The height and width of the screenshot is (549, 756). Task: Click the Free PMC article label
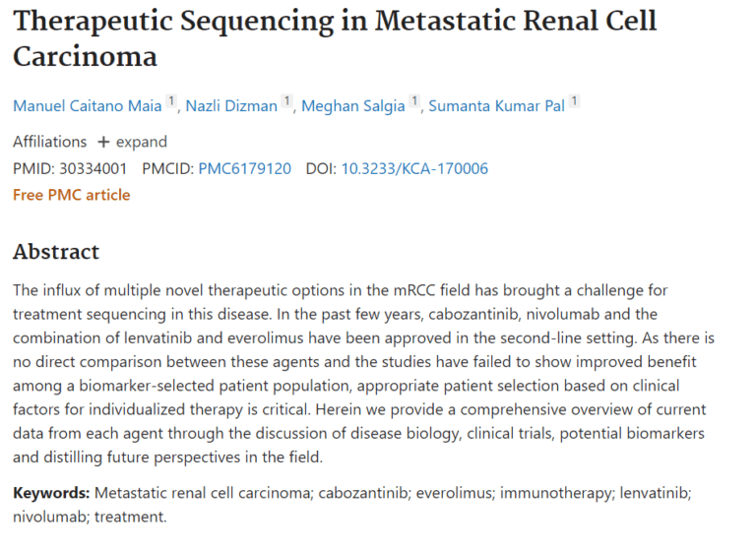coord(71,195)
